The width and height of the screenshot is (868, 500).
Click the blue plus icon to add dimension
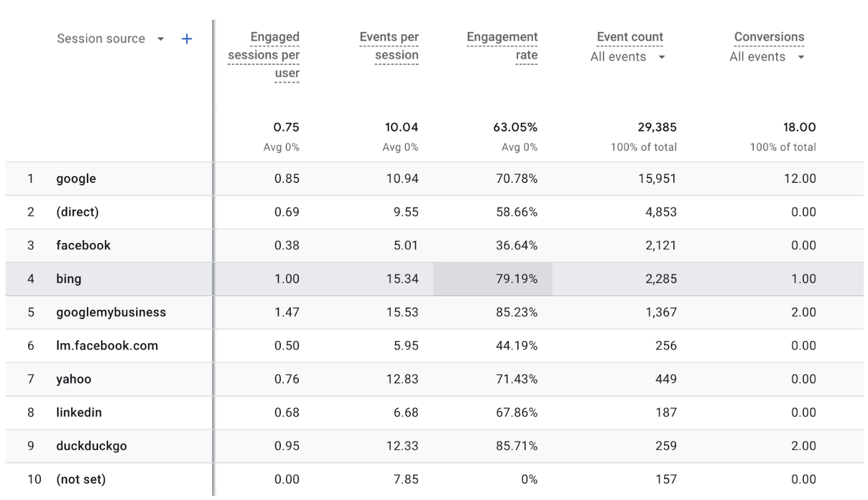[x=186, y=40]
